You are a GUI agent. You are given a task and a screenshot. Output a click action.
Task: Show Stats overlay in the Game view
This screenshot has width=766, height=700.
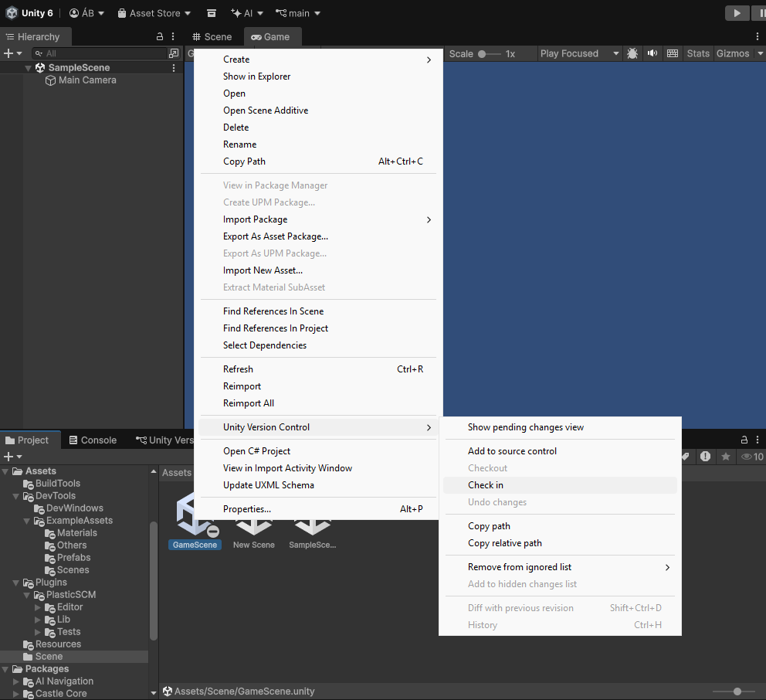[698, 53]
